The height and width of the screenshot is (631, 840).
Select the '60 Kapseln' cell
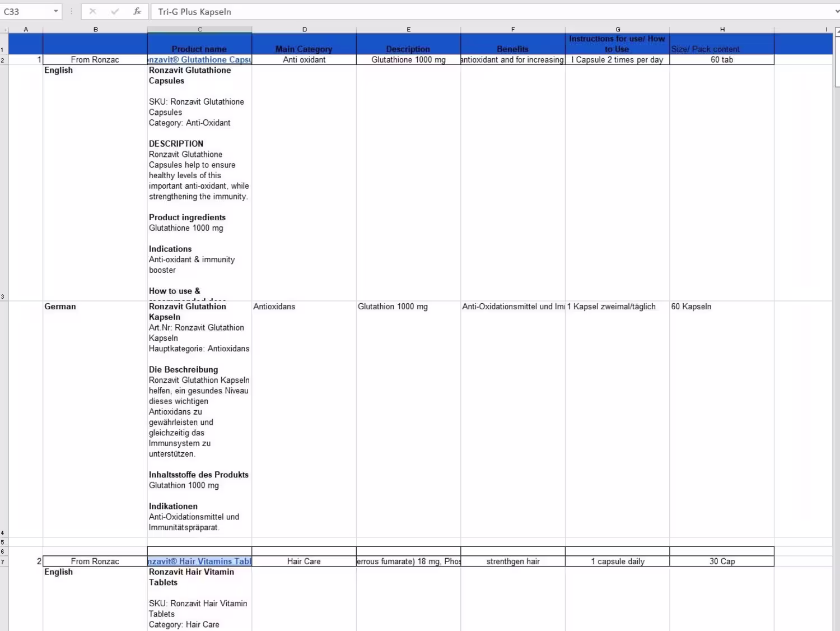click(722, 419)
